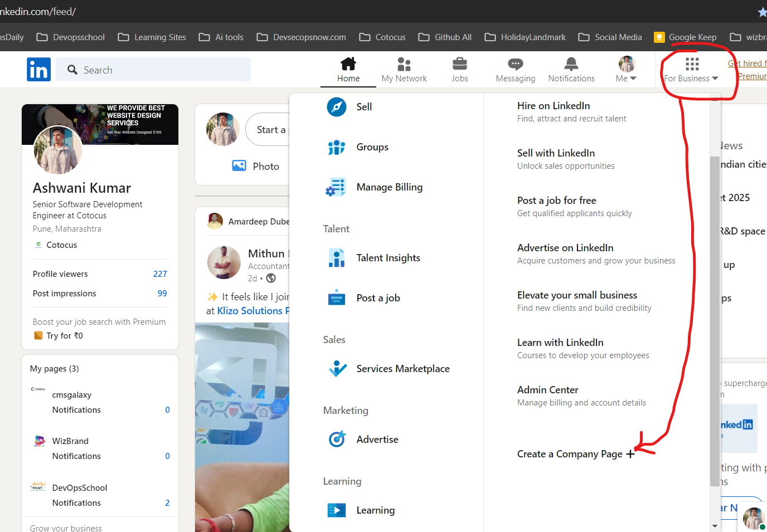Open the Devopsschool bookmarks folder
The height and width of the screenshot is (532, 767).
coord(70,37)
